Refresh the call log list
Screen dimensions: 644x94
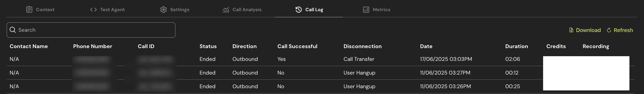623,30
